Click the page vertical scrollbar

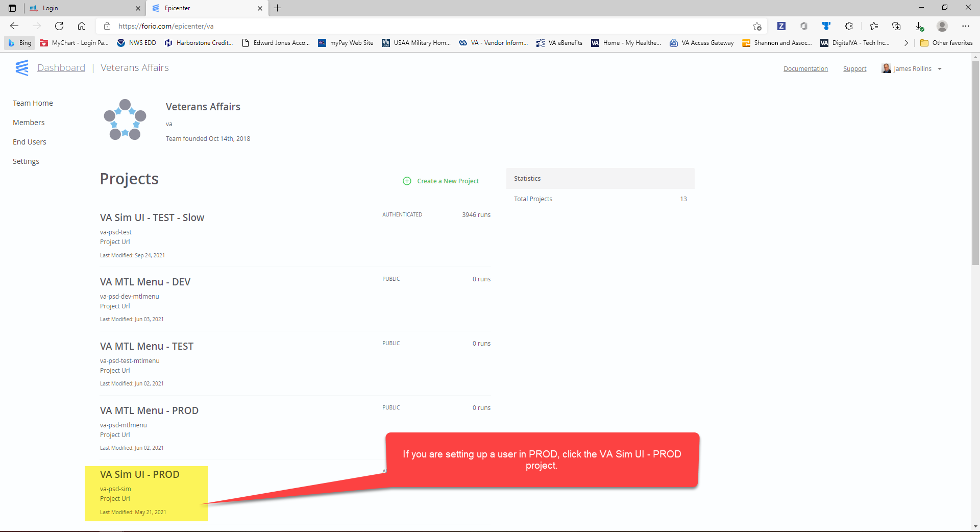975,163
